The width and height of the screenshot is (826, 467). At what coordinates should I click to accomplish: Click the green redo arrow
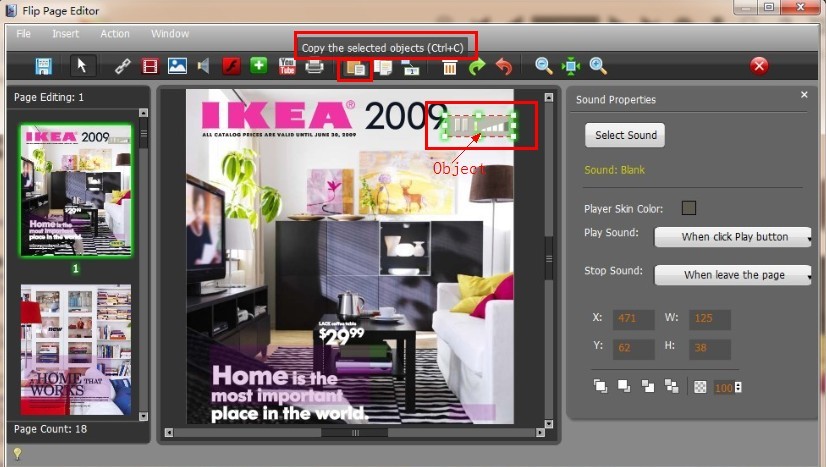[x=477, y=67]
